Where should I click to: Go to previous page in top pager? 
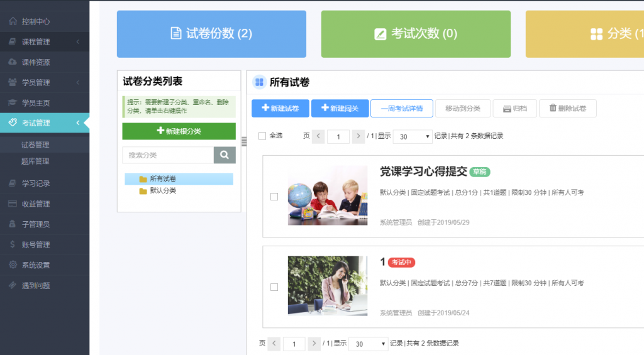point(318,136)
